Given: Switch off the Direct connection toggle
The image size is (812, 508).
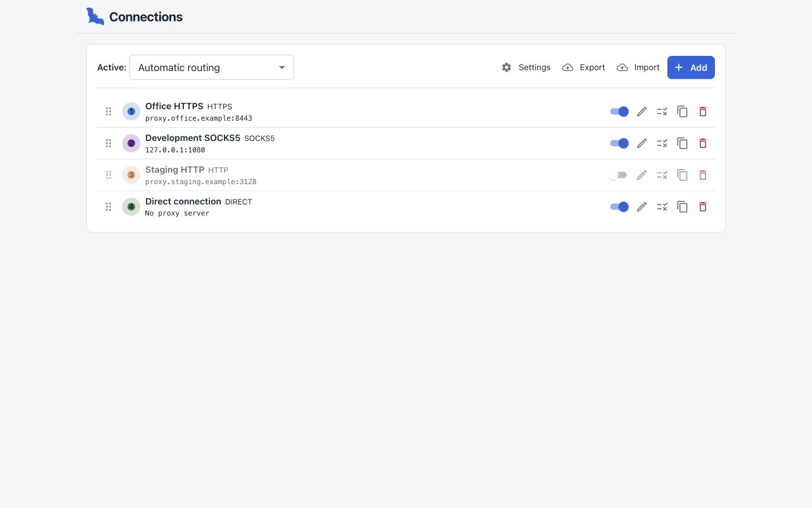Looking at the screenshot, I should pos(619,207).
